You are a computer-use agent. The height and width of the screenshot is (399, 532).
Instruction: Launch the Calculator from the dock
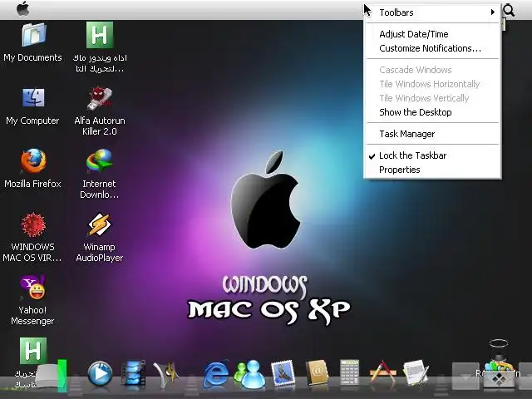pyautogui.click(x=349, y=372)
